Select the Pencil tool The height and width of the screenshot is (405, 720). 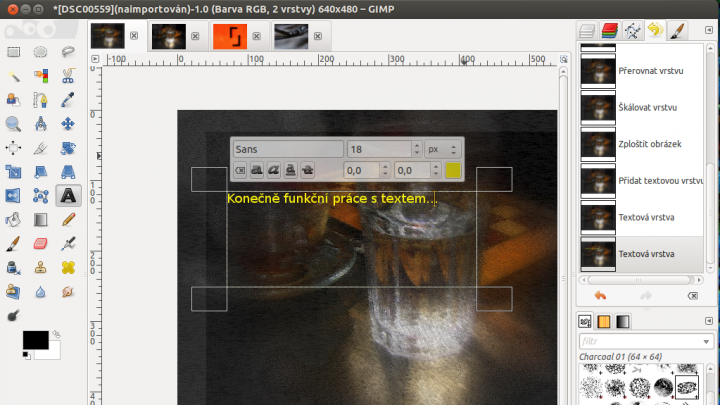point(68,219)
